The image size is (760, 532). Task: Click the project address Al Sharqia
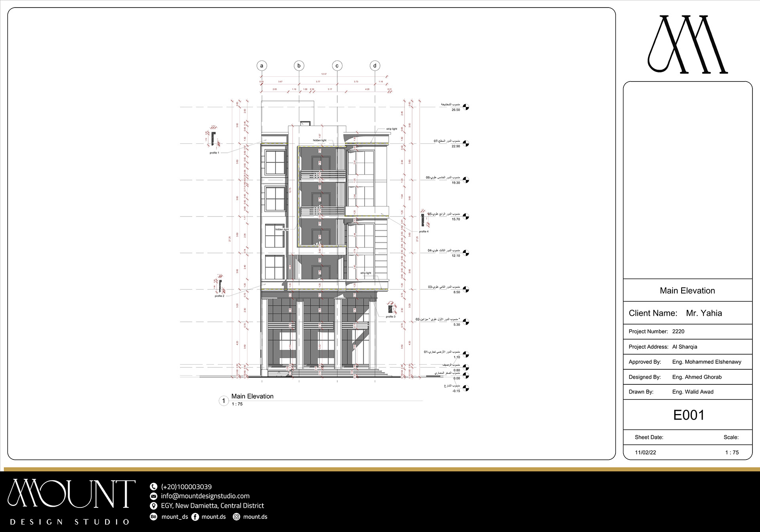(x=685, y=347)
